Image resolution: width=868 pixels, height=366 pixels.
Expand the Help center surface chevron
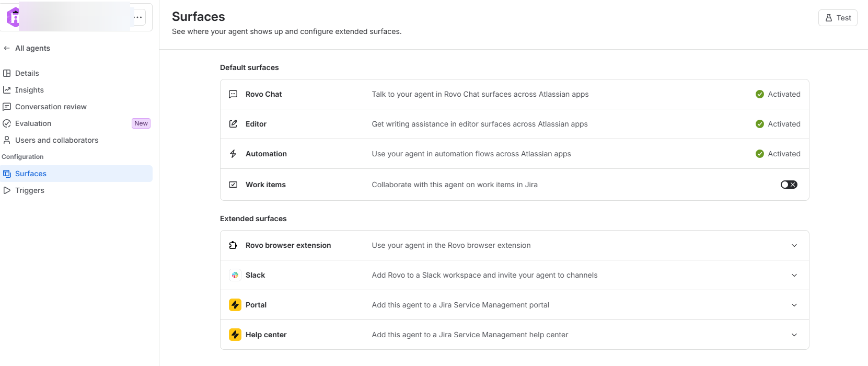(794, 335)
